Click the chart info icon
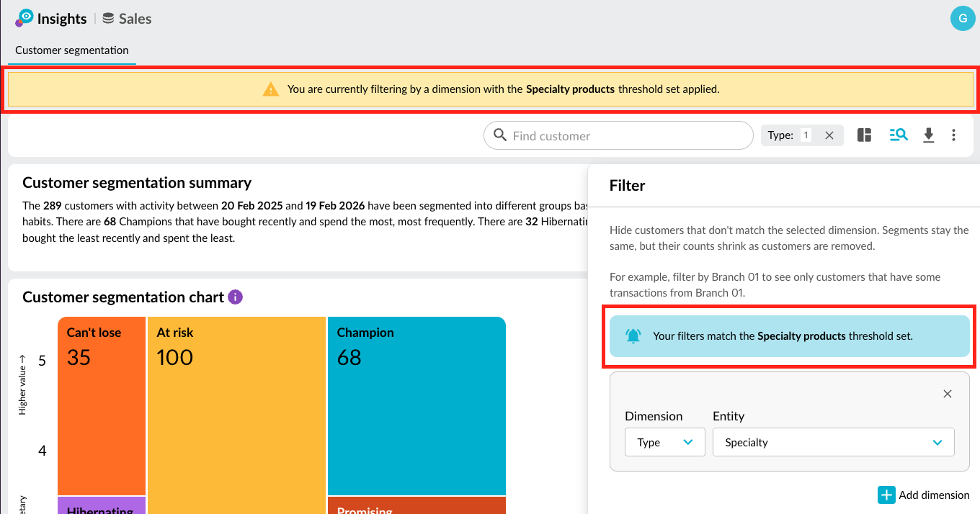The image size is (980, 514). click(x=235, y=297)
